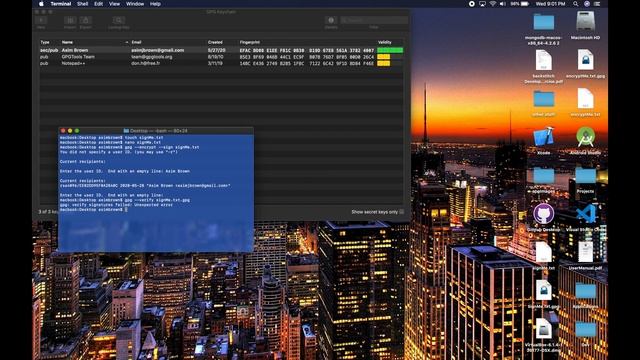Select the Asim Brown key row
Screen dimensions: 640x360
tap(222, 50)
